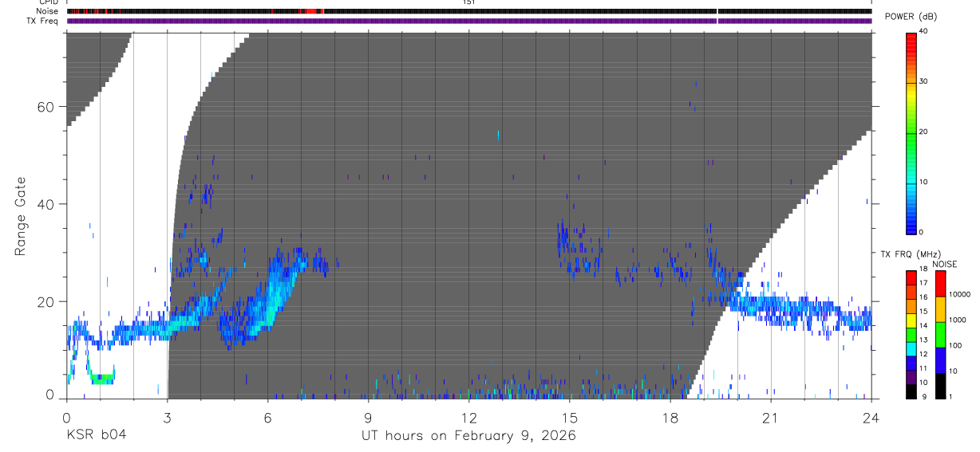
Task: Click the Range Gate y-axis title
Action: tap(19, 217)
